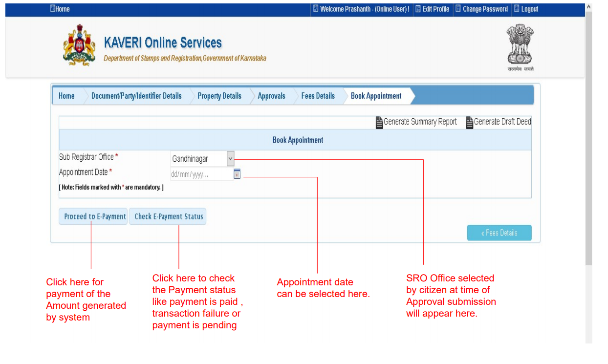This screenshot has height=364, width=608.
Task: Switch to the Property Details tab
Action: tap(219, 96)
